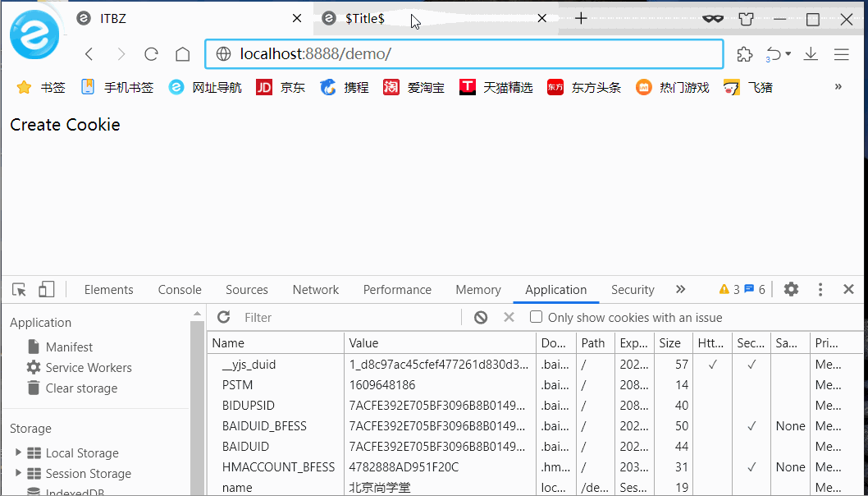
Task: Open incognito mask icon in title bar
Action: pyautogui.click(x=713, y=19)
